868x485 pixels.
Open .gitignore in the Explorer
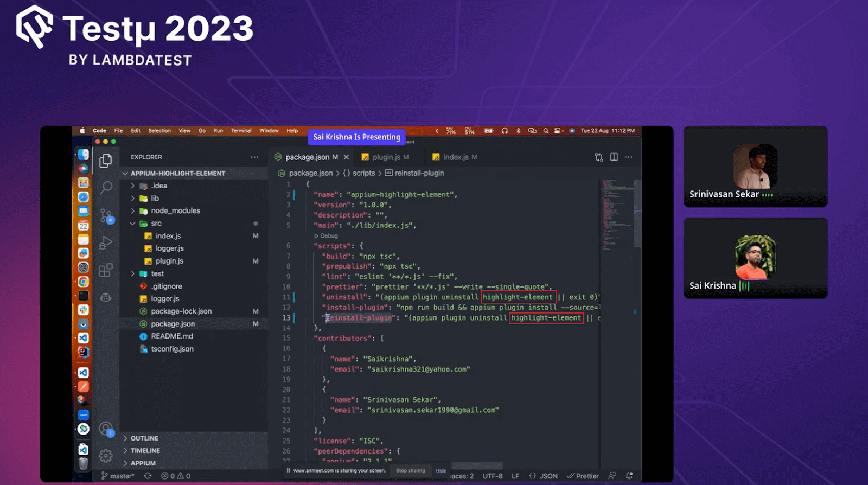167,286
